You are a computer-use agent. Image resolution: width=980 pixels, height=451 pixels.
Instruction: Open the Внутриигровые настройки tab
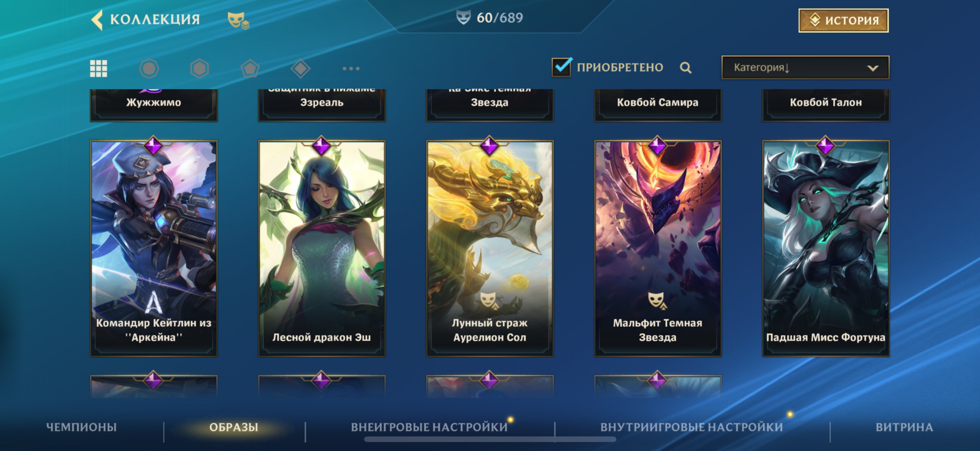pyautogui.click(x=691, y=427)
